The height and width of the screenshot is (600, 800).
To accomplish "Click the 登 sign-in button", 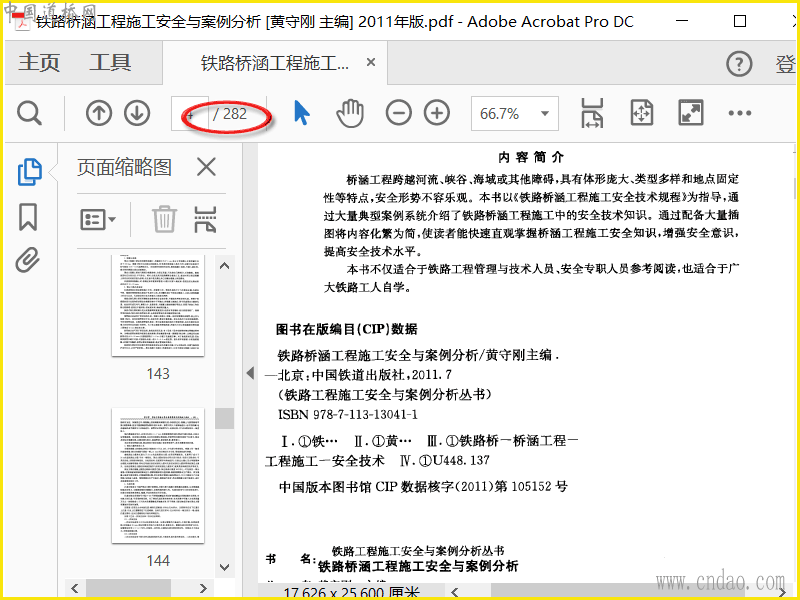I will coord(786,64).
